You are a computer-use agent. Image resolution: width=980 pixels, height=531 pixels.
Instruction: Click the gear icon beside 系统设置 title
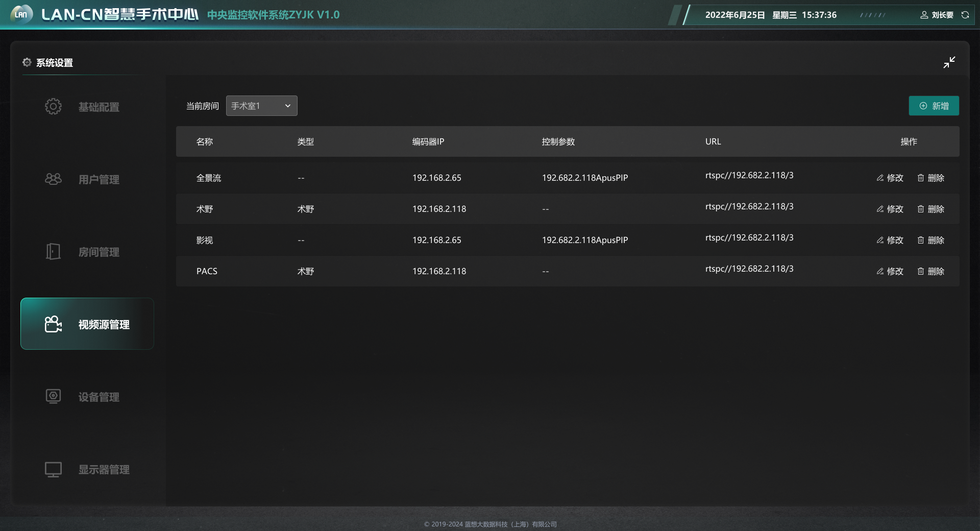(x=27, y=62)
